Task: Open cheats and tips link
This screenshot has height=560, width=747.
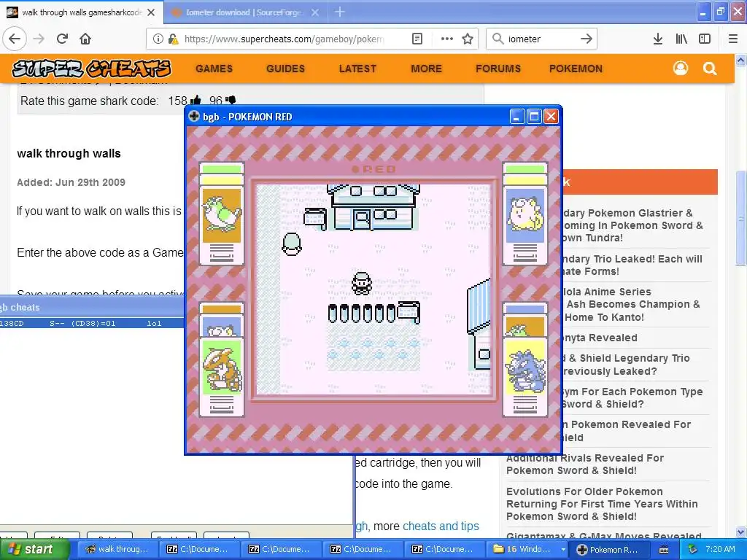Action: (x=441, y=526)
